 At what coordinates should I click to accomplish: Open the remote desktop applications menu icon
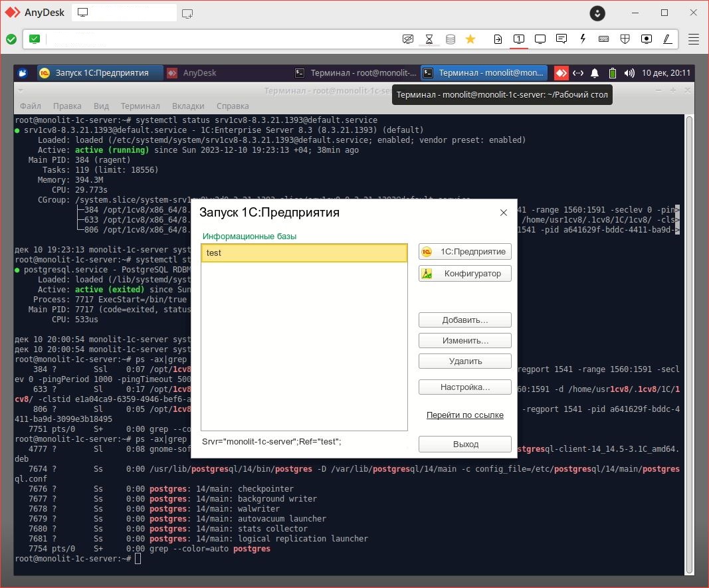23,73
